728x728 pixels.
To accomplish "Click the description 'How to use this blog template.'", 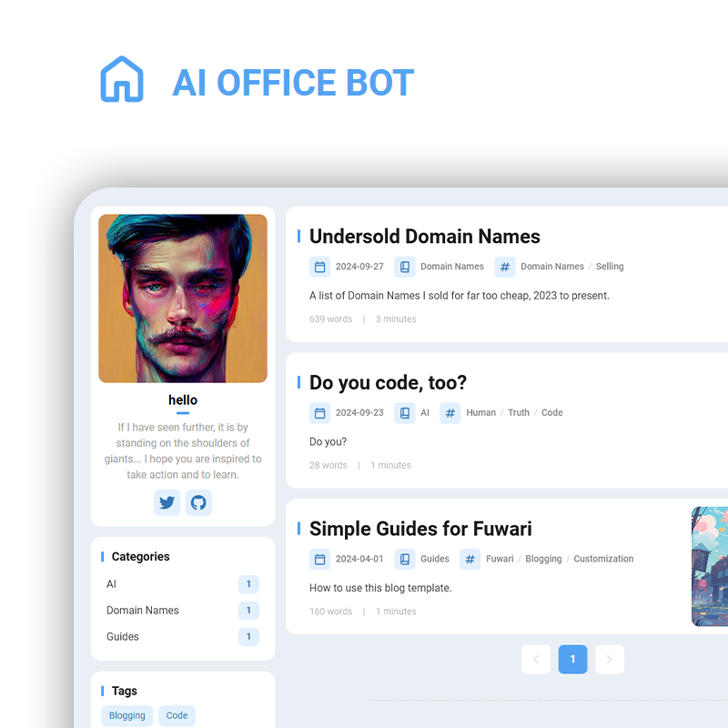I will 380,588.
